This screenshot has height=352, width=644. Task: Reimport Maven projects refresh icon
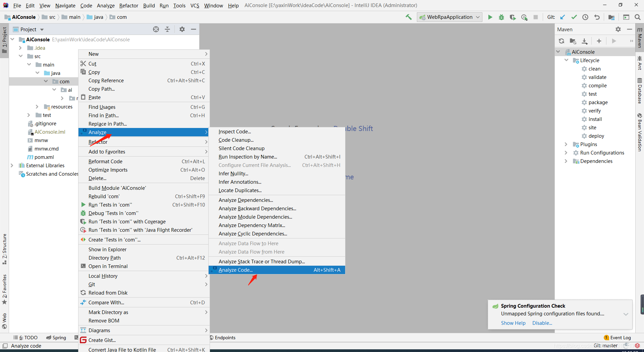pos(561,41)
